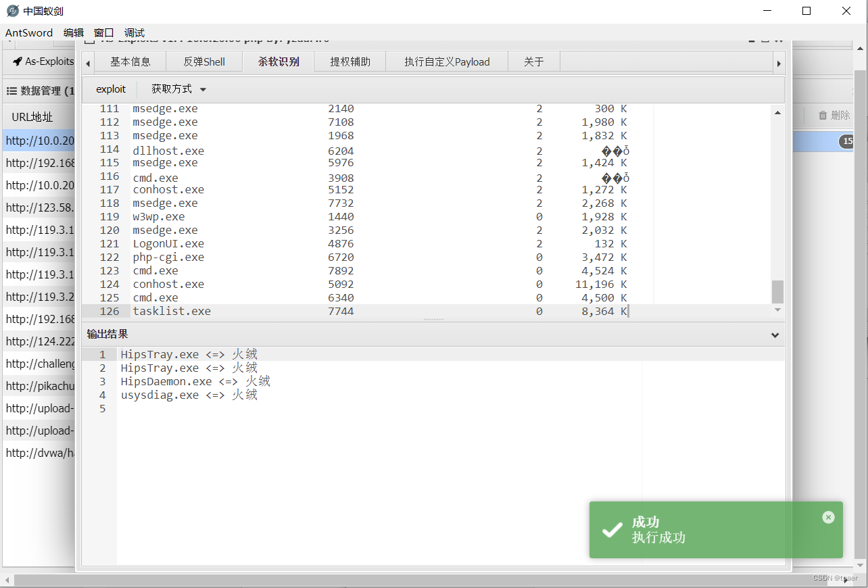Image resolution: width=868 pixels, height=588 pixels.
Task: Click the LogonUI.exe process row
Action: [427, 244]
